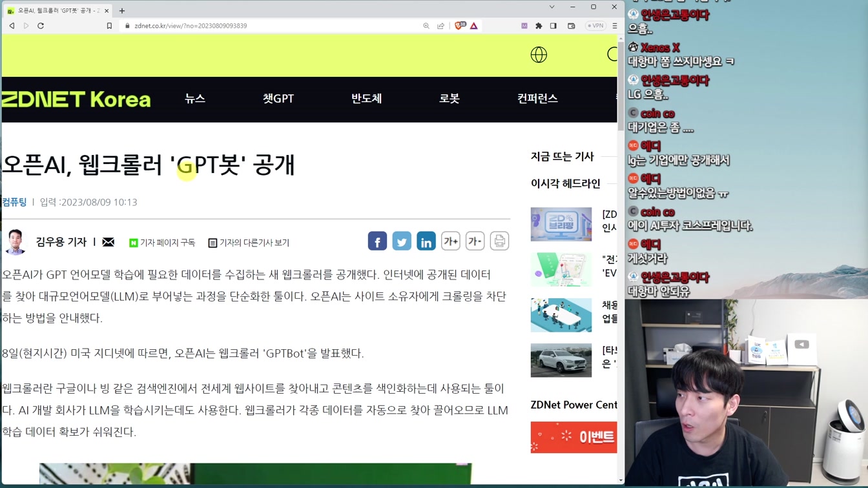
Task: Click the address bar URL field
Action: point(271,26)
